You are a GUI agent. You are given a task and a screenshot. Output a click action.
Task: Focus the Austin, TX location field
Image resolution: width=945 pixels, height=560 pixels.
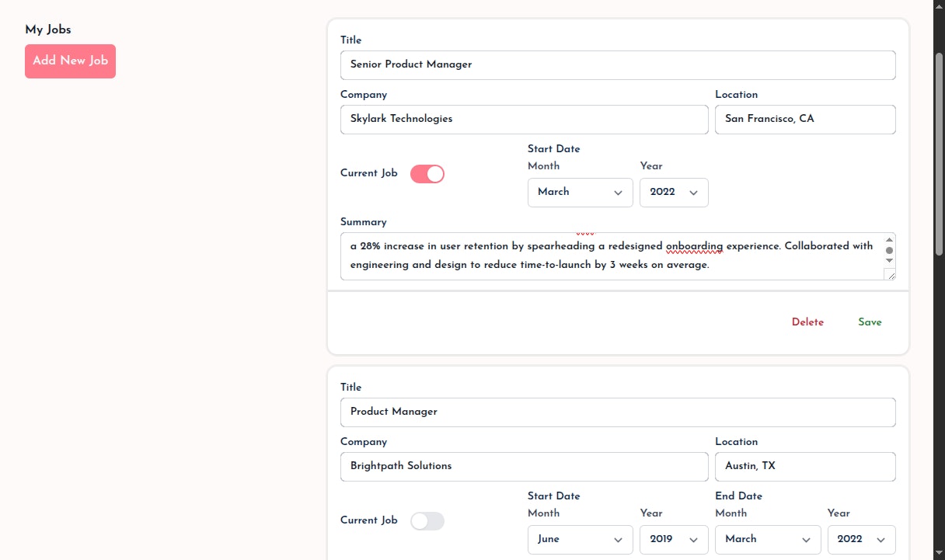[804, 467]
